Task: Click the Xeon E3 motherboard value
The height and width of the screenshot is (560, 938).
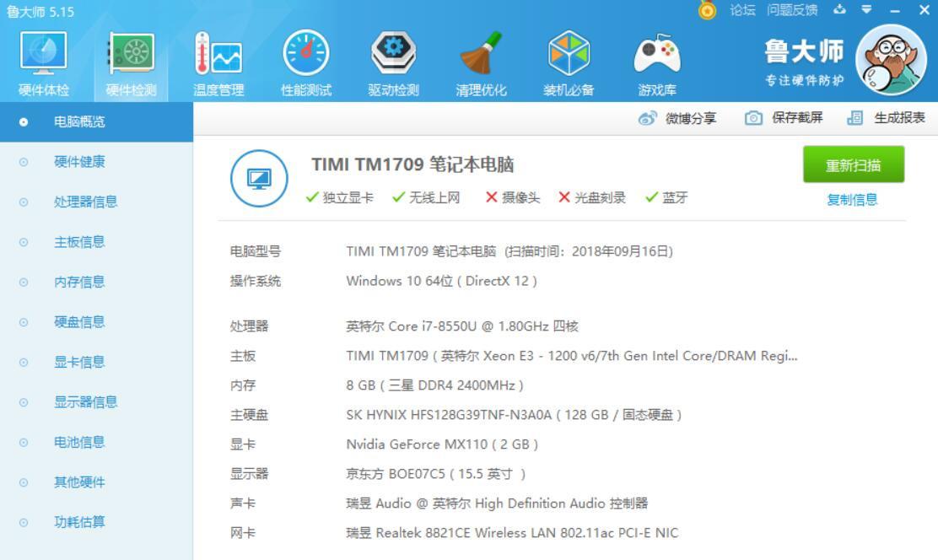Action: (572, 357)
